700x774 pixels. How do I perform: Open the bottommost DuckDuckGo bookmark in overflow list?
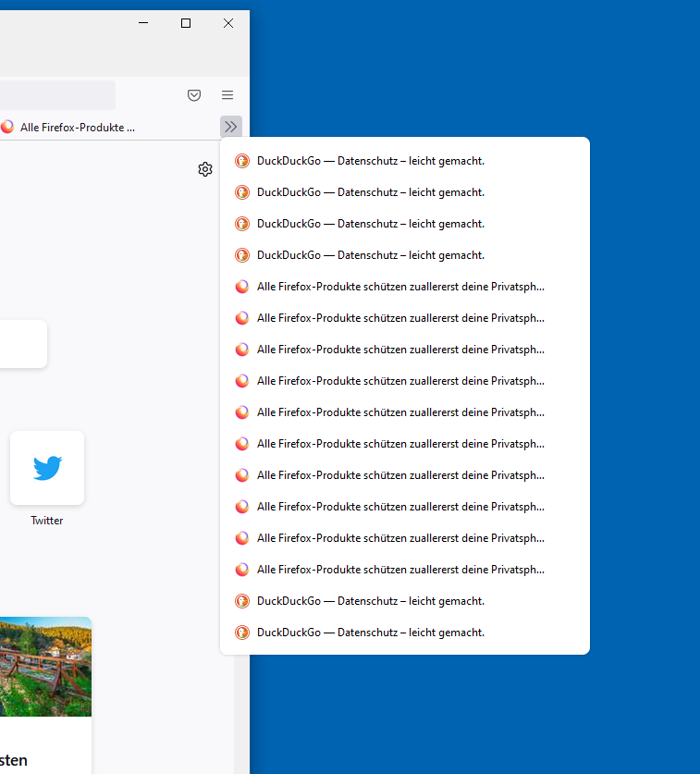[405, 633]
